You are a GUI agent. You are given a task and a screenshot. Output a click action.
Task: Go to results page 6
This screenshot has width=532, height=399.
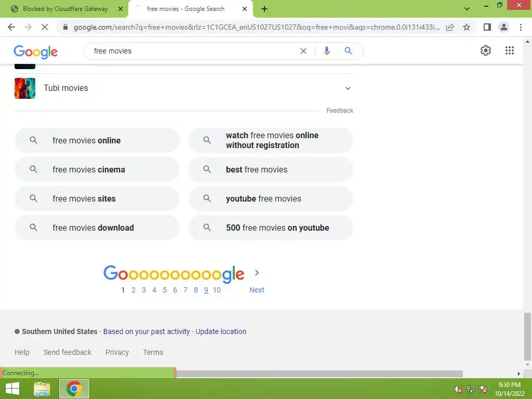point(175,290)
